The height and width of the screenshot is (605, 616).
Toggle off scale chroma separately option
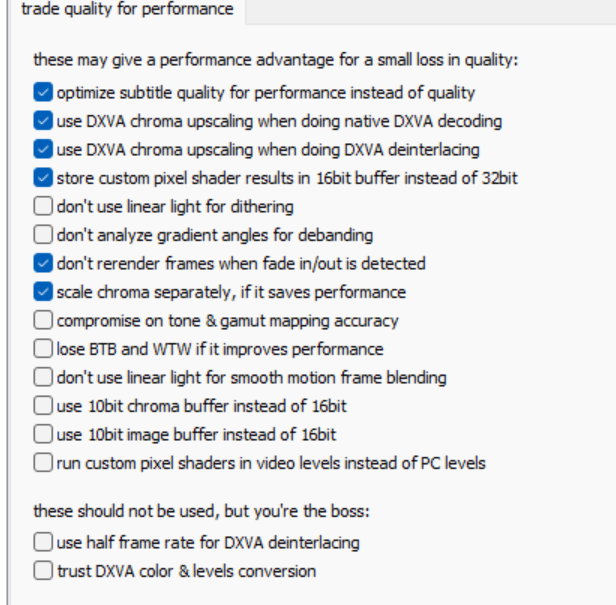pyautogui.click(x=43, y=293)
